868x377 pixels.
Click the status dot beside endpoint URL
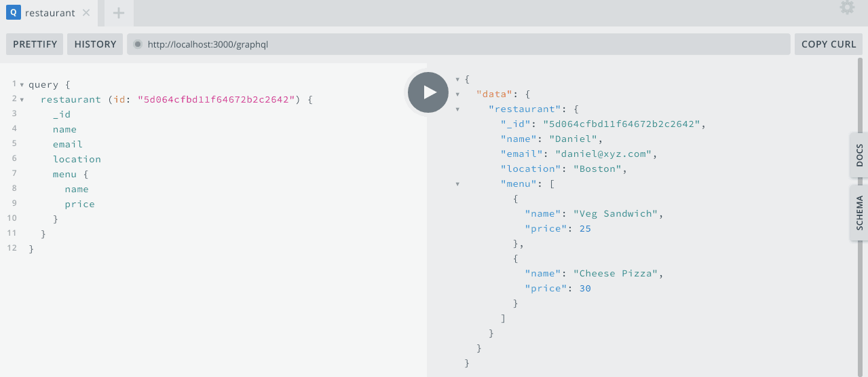137,44
